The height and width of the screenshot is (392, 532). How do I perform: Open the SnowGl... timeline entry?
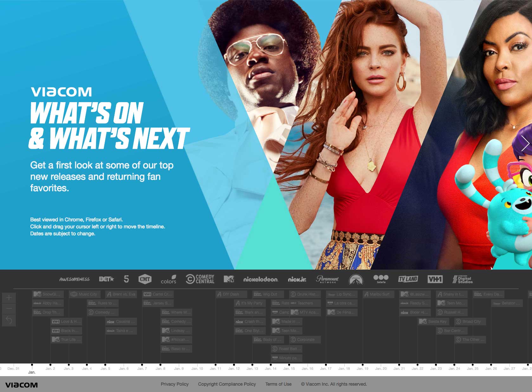[48, 294]
